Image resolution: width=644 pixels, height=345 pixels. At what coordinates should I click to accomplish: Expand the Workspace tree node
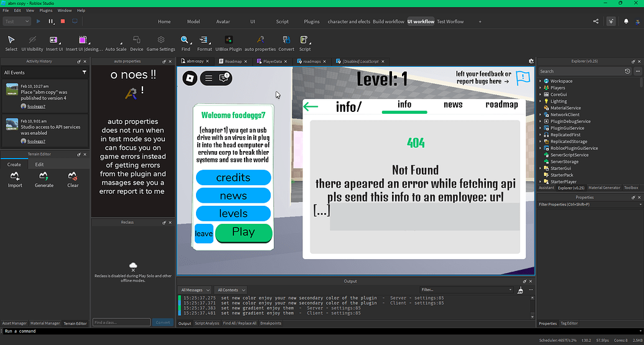[540, 81]
